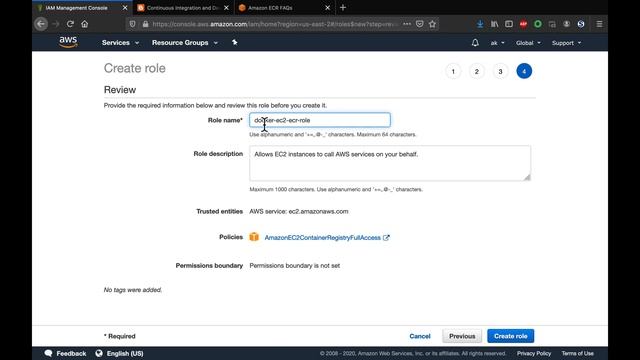Go to wizard step 1
Screen dimensions: 640x360
click(453, 71)
